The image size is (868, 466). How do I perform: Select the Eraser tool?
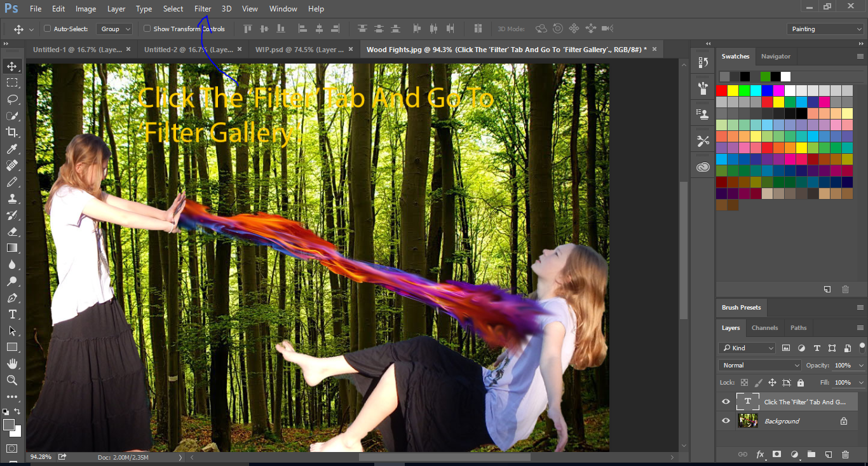tap(12, 231)
